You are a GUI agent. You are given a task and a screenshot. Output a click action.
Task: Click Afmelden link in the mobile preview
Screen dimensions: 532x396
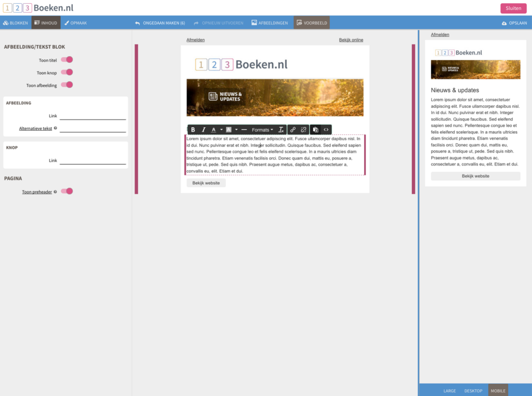coord(440,35)
